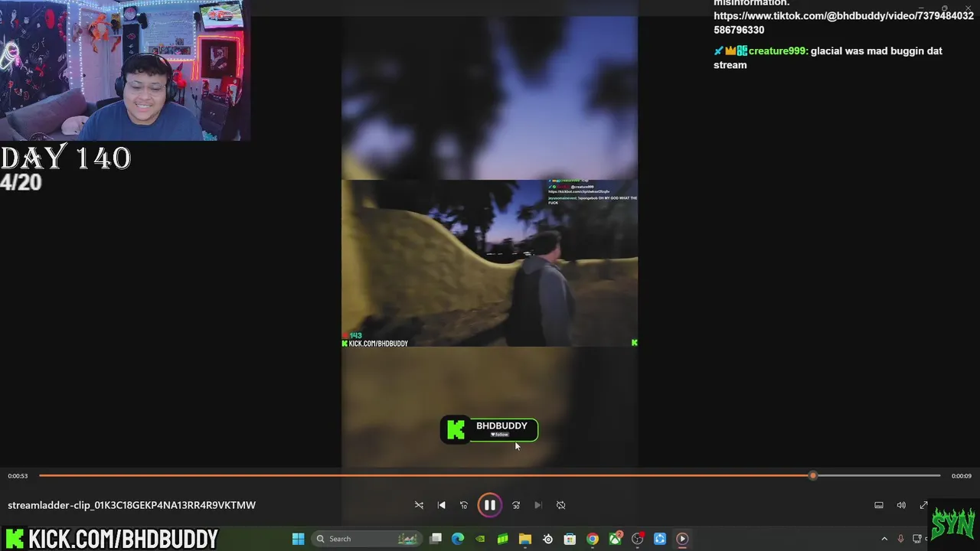980x551 pixels.
Task: Open the NVIDIA app on the taskbar
Action: [480, 539]
